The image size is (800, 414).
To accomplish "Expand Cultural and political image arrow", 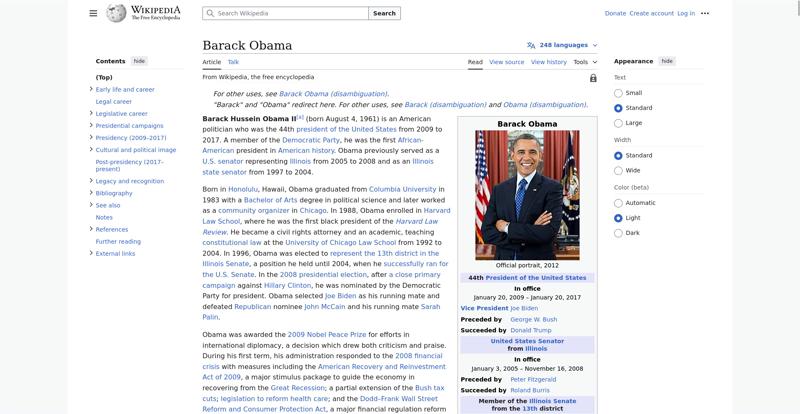I will [x=91, y=149].
